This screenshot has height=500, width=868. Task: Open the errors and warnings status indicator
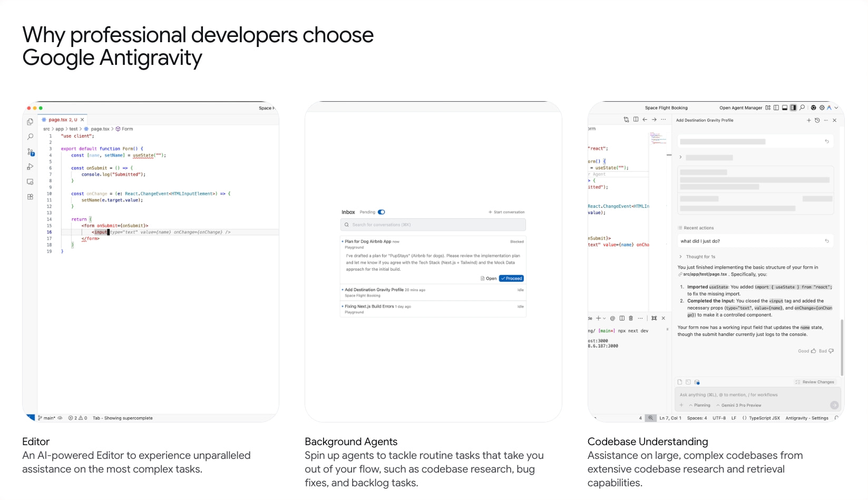[x=77, y=418]
